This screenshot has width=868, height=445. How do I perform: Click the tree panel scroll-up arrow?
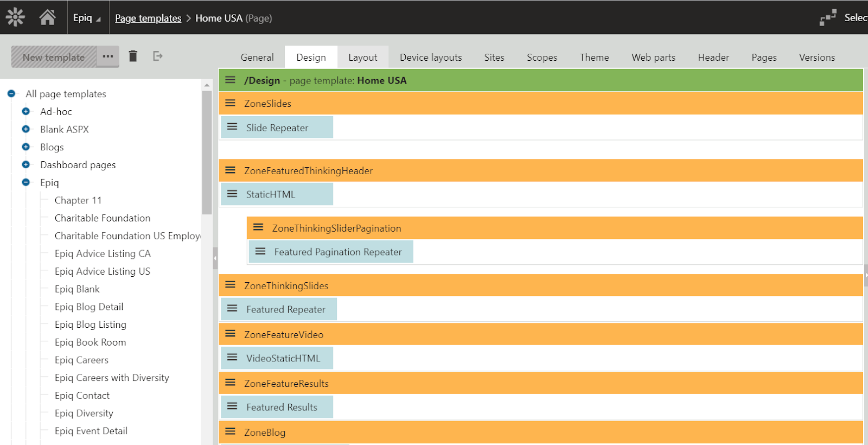(x=207, y=85)
